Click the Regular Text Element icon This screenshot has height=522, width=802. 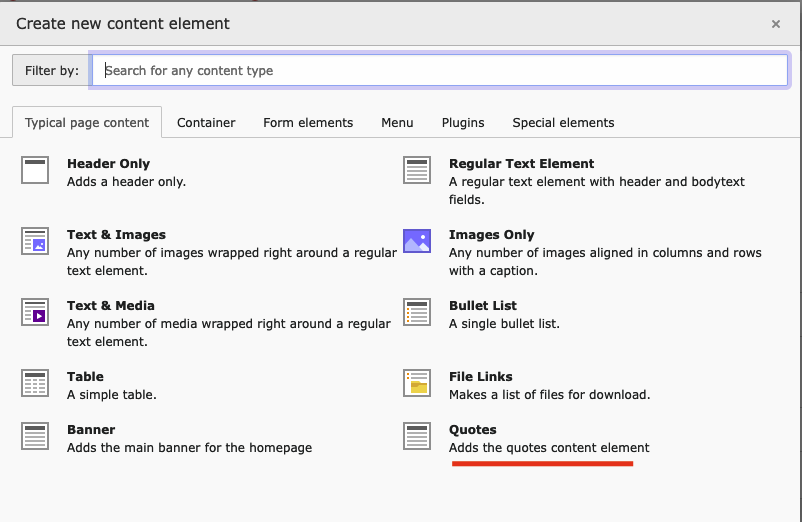point(417,171)
